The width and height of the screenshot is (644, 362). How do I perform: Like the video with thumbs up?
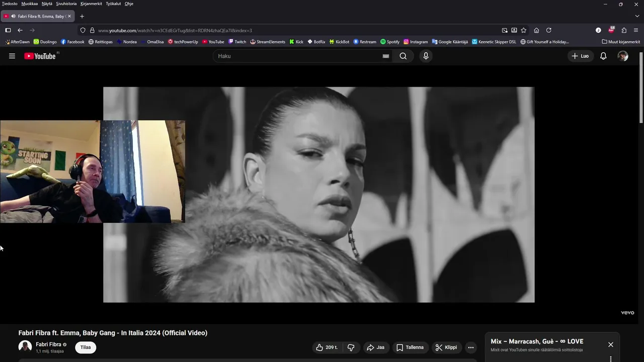pos(327,347)
